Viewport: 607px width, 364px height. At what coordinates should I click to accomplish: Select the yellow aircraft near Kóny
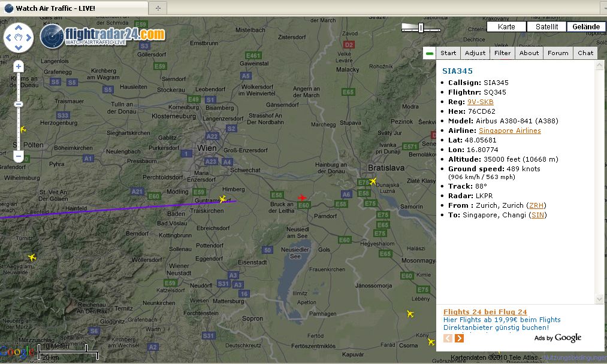[x=431, y=342]
